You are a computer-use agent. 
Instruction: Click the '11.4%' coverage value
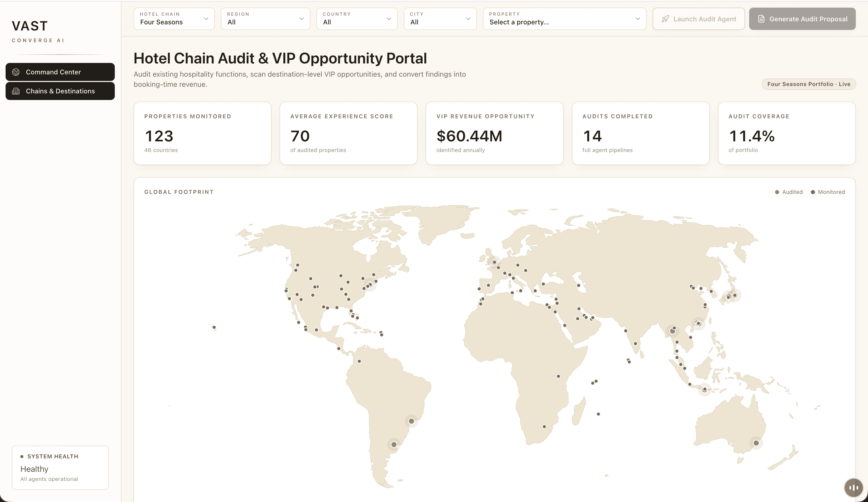752,136
